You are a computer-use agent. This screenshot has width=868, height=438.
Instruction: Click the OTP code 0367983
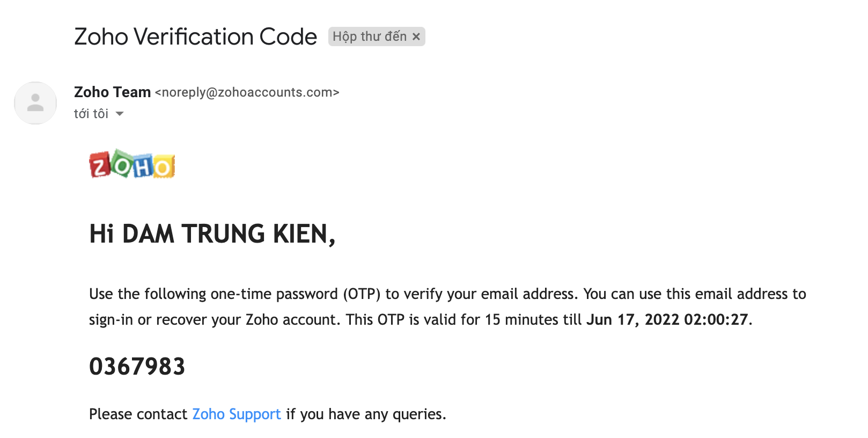point(137,367)
